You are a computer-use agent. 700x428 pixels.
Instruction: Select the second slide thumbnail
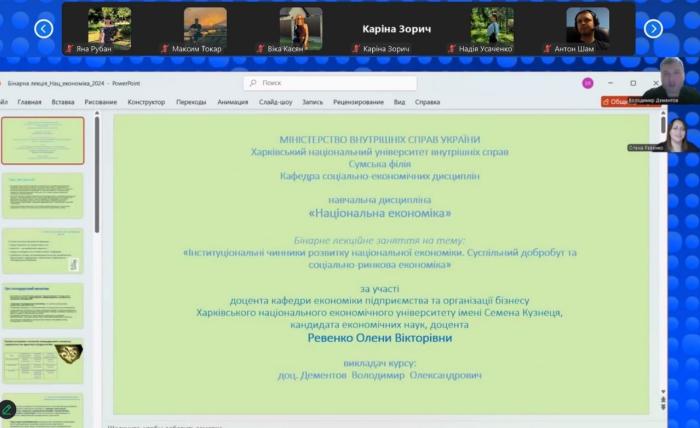point(43,196)
